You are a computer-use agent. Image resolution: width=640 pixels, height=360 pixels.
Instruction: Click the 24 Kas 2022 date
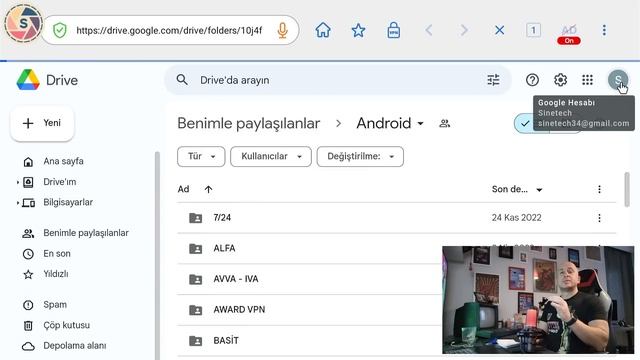pos(516,218)
